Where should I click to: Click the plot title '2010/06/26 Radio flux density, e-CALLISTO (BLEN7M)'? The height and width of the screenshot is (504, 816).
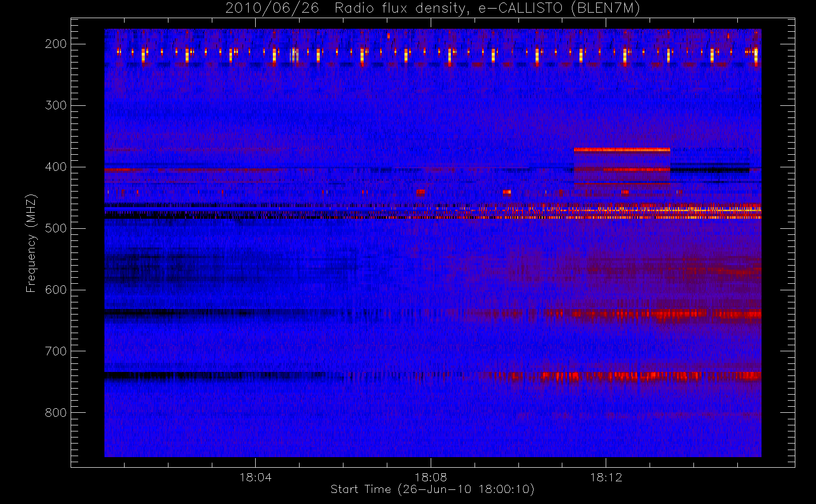pos(432,8)
